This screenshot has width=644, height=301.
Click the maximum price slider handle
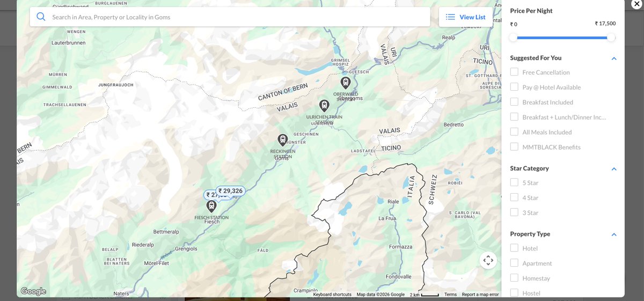[x=611, y=38]
